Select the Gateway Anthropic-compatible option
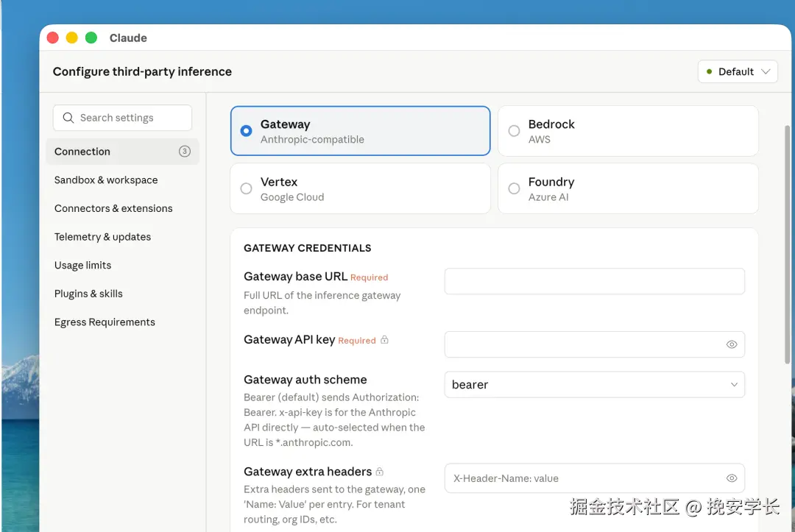The image size is (795, 532). tap(360, 131)
